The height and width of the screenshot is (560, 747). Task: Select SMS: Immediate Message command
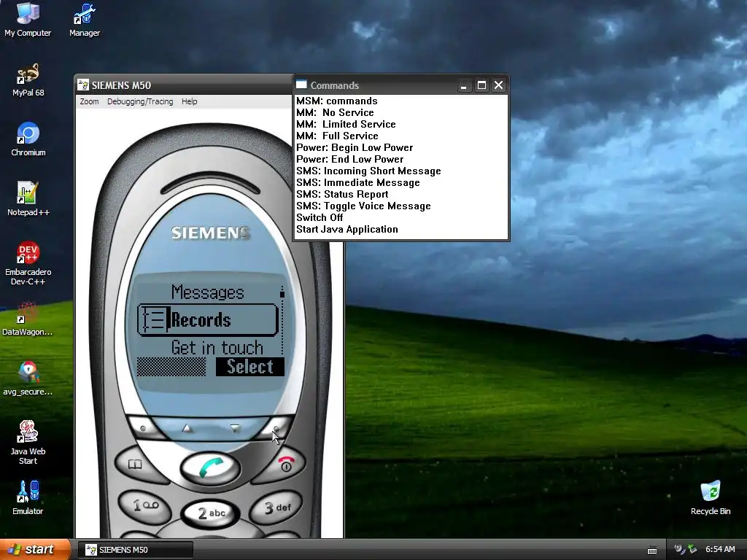[357, 183]
